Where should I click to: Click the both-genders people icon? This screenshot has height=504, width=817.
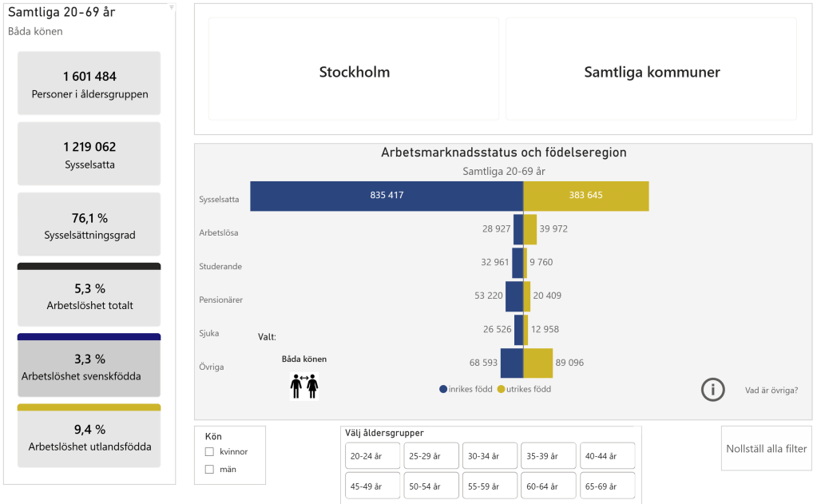pyautogui.click(x=303, y=386)
